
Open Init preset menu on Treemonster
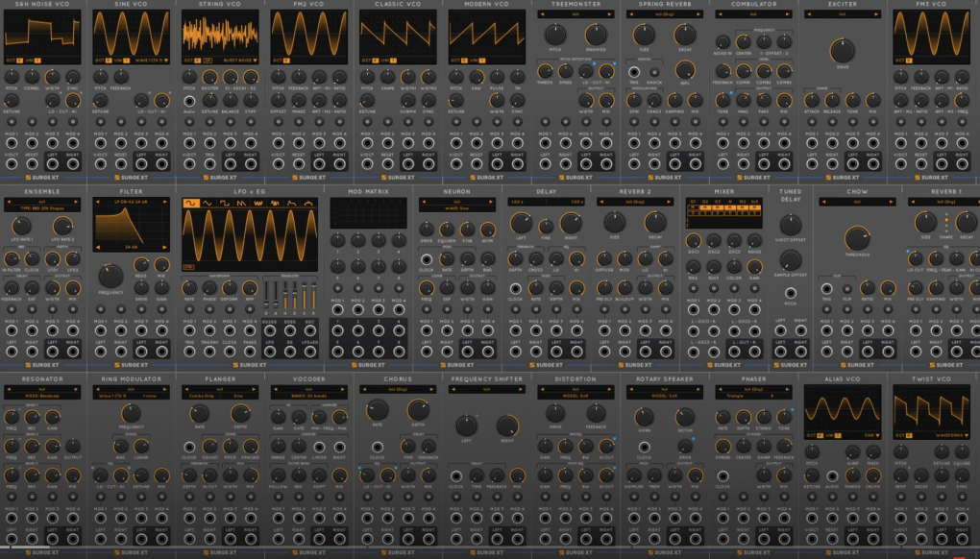[x=576, y=13]
